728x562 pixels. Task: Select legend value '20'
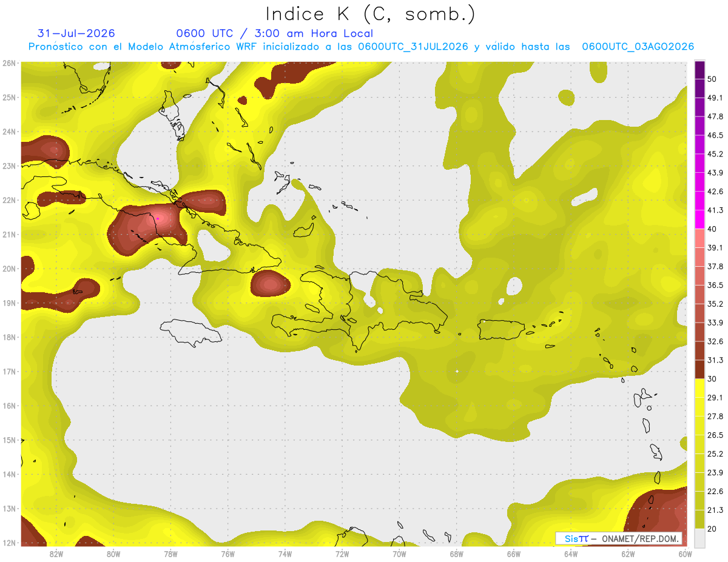tap(712, 529)
